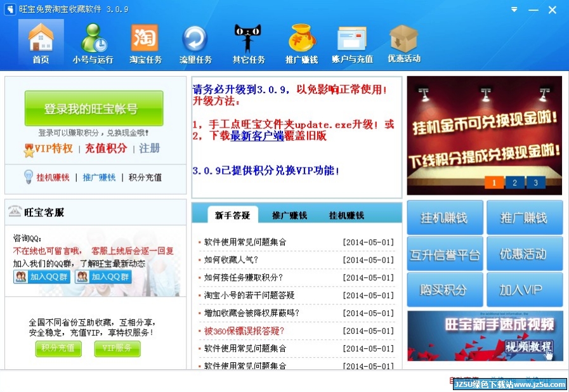Select banner slide 1

(494, 183)
